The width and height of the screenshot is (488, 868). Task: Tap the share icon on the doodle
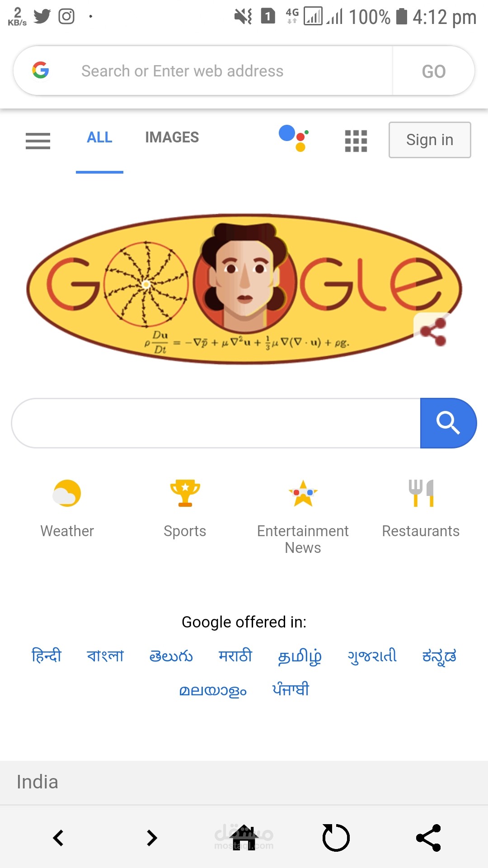tap(433, 331)
